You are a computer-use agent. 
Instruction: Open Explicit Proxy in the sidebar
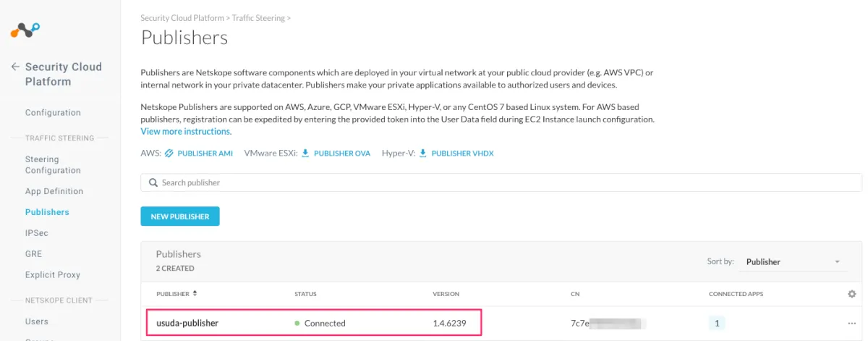click(x=53, y=275)
